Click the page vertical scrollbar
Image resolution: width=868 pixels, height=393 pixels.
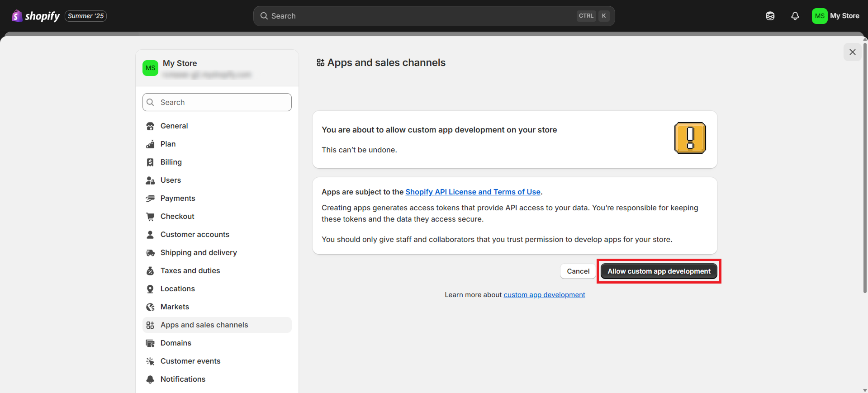point(865,167)
